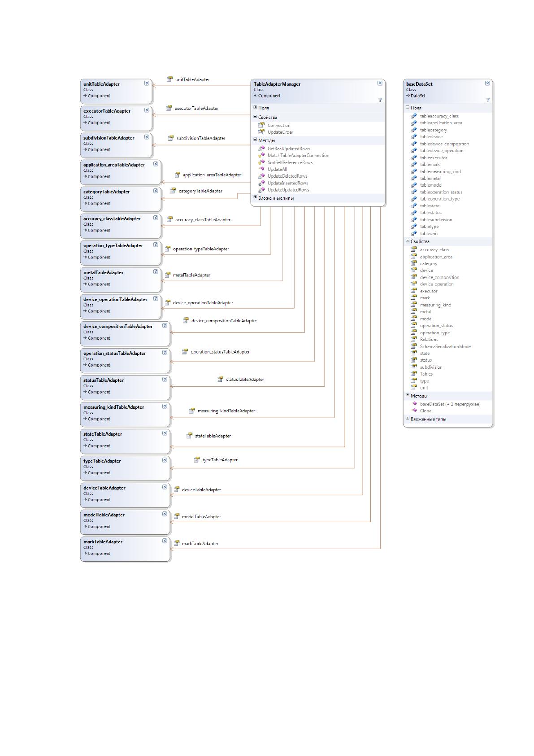Screen dimensions: 534x756
Task: Select the device_compositionTableAdapter class header
Action: click(x=118, y=326)
